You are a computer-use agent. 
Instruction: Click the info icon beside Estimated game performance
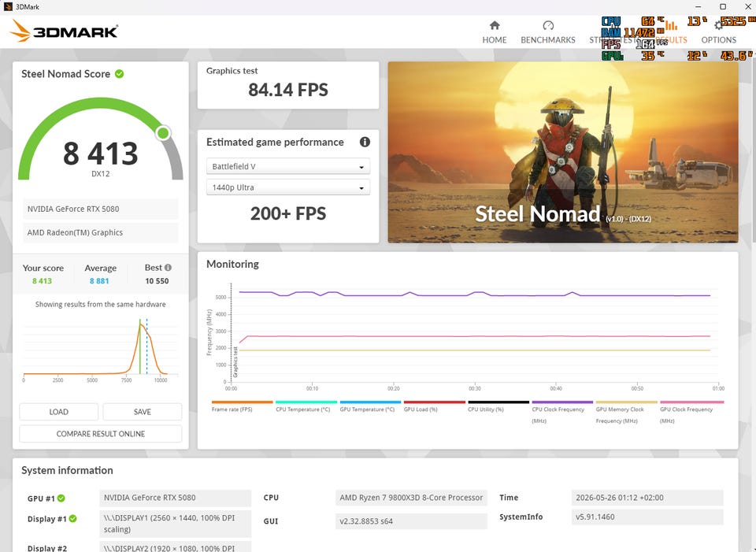tap(365, 142)
